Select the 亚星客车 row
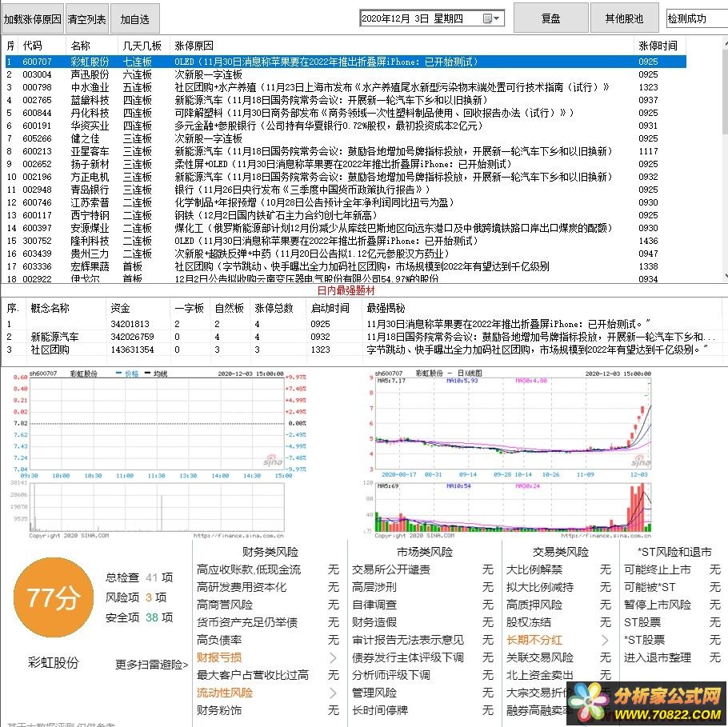 (x=346, y=151)
